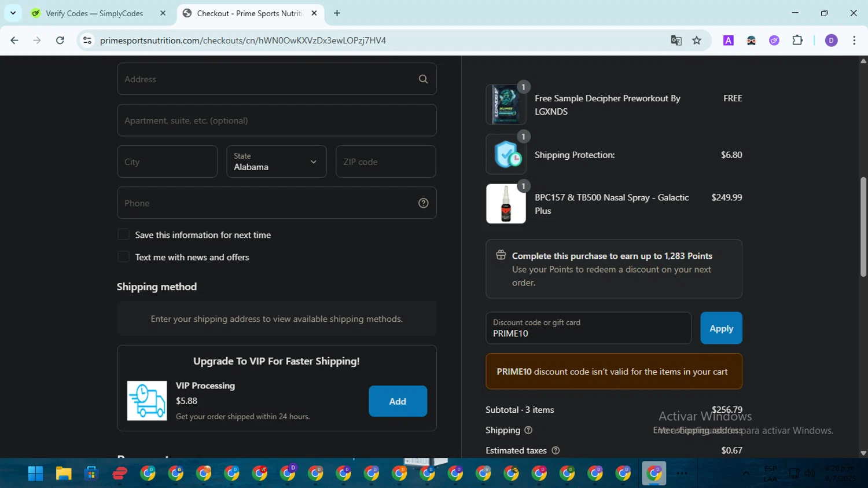The width and height of the screenshot is (868, 488).
Task: Open File Explorer from the taskbar
Action: point(64,474)
